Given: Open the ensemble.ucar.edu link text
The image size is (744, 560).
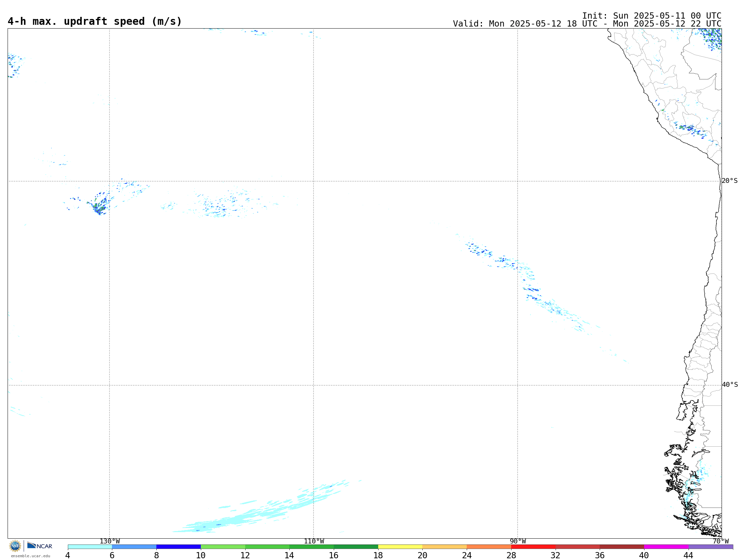Looking at the screenshot, I should pyautogui.click(x=31, y=556).
